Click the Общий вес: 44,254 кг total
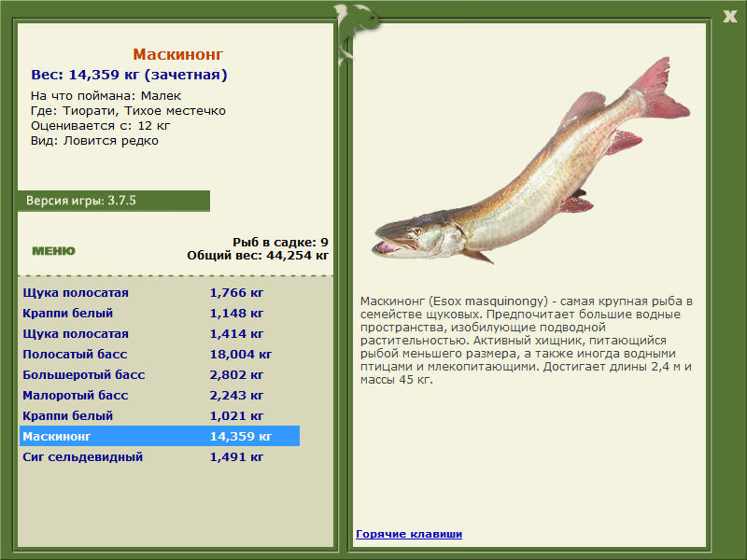 pos(258,255)
